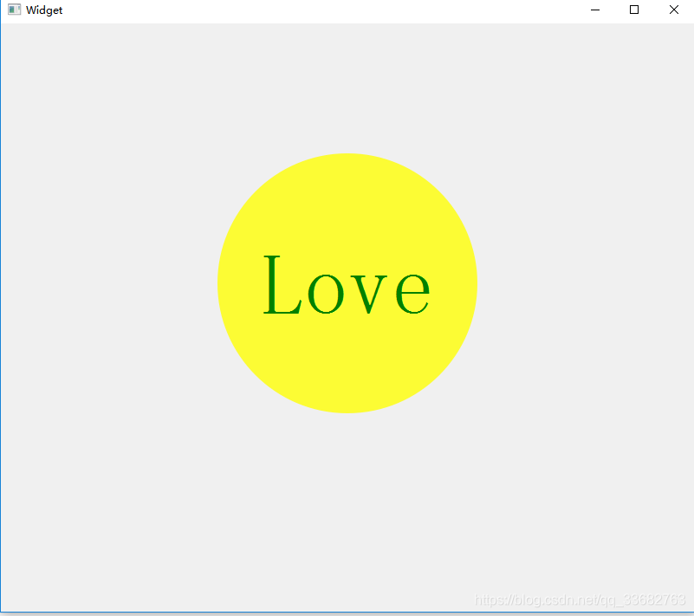694x616 pixels.
Task: Close the Widget window
Action: click(x=674, y=10)
